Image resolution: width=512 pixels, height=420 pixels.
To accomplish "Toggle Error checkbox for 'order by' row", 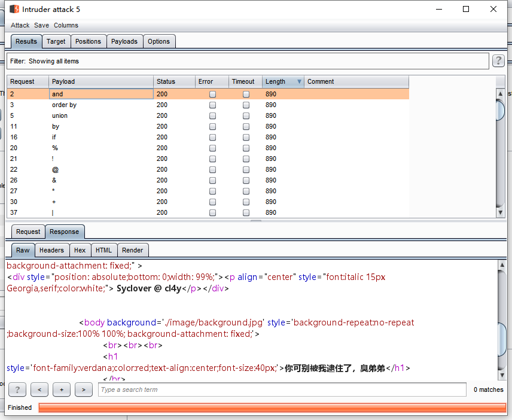I will 212,105.
